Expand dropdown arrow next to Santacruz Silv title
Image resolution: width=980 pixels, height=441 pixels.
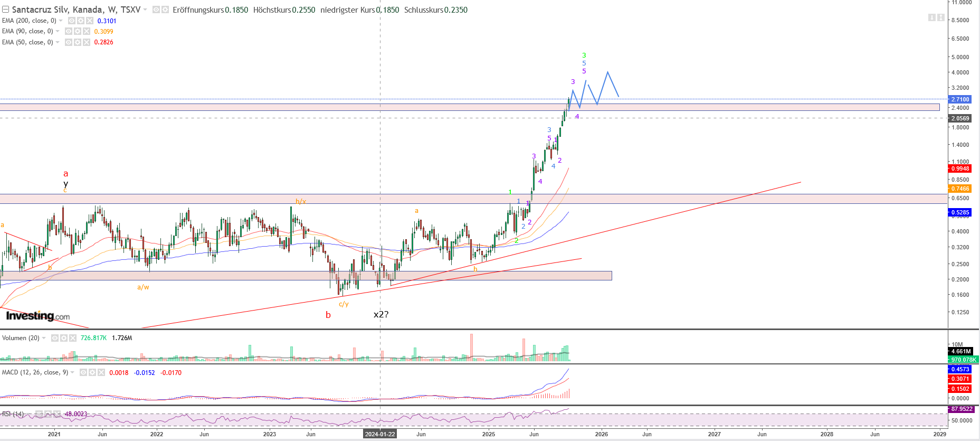click(145, 10)
